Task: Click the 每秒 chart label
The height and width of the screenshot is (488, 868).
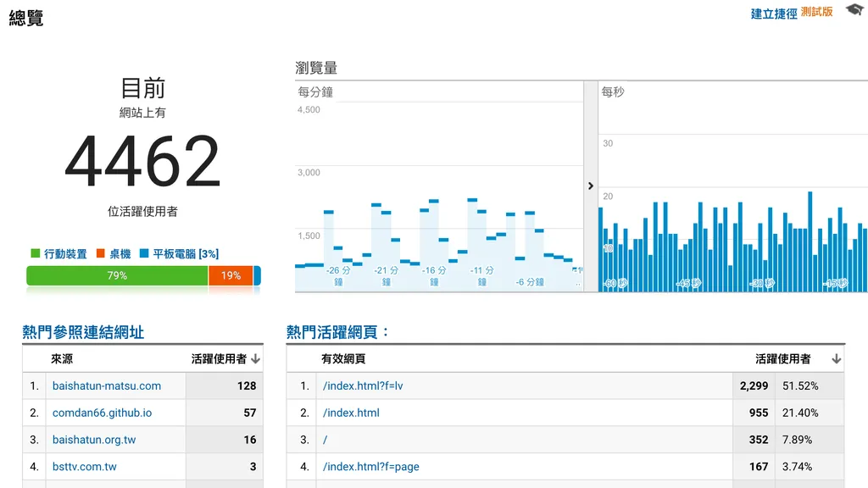Action: point(613,91)
